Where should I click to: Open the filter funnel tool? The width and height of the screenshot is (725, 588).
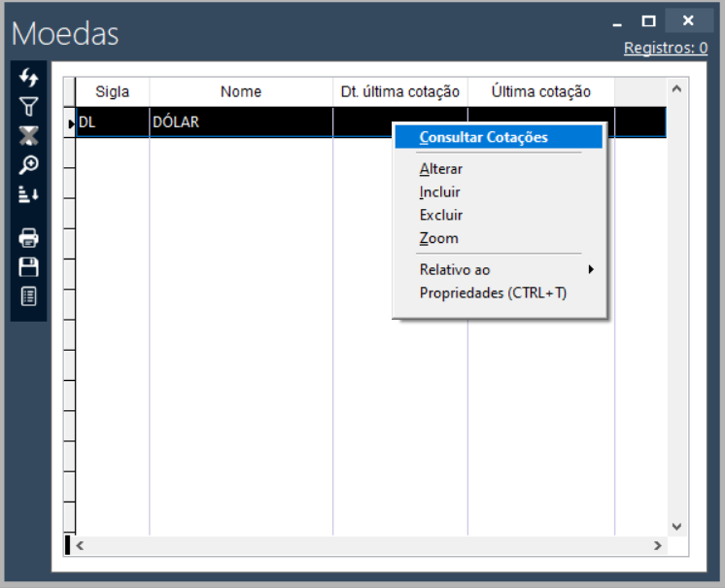point(28,106)
